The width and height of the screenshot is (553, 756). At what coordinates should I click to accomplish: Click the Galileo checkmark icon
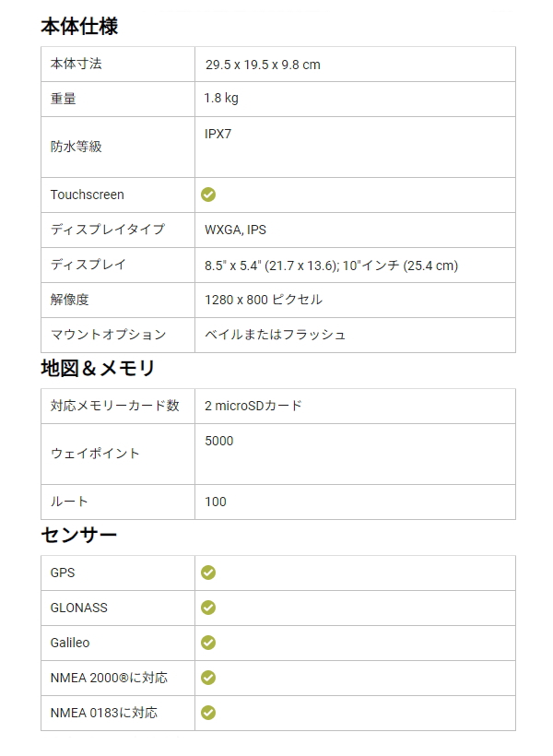(x=208, y=643)
